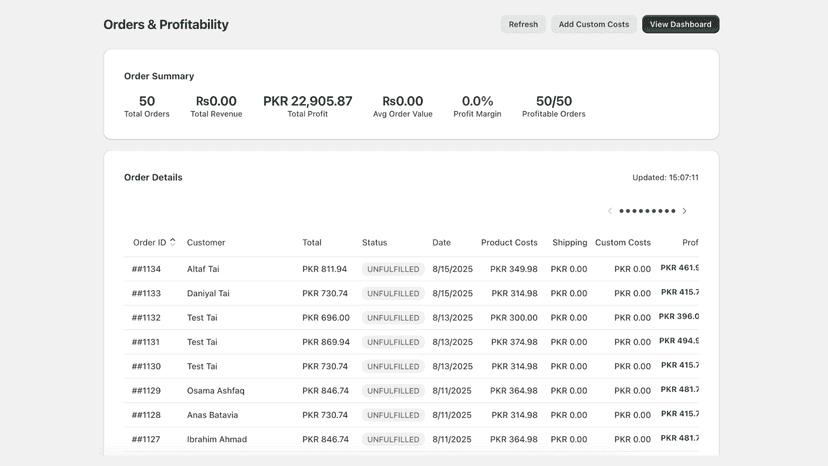828x466 pixels.
Task: Click product cost PKR 349.98
Action: coord(514,269)
